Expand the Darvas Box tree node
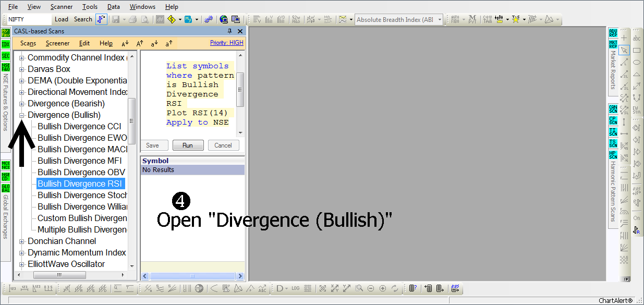 pyautogui.click(x=22, y=69)
